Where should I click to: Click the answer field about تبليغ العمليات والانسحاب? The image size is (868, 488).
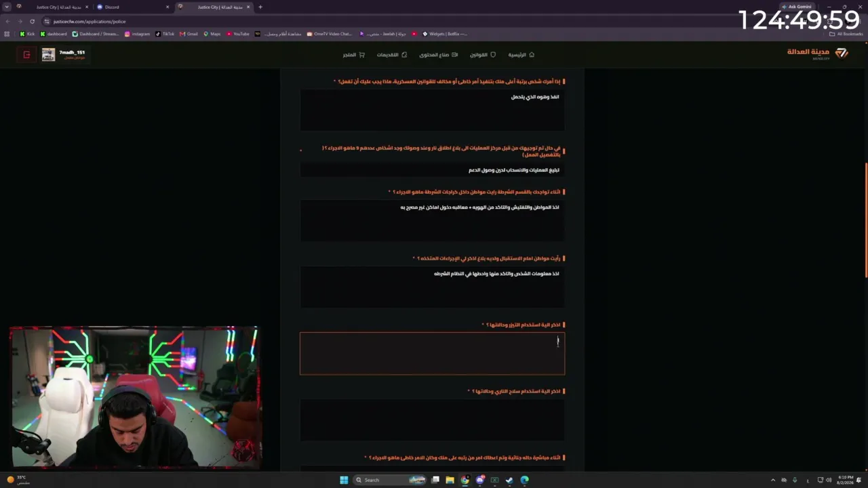[x=432, y=170]
